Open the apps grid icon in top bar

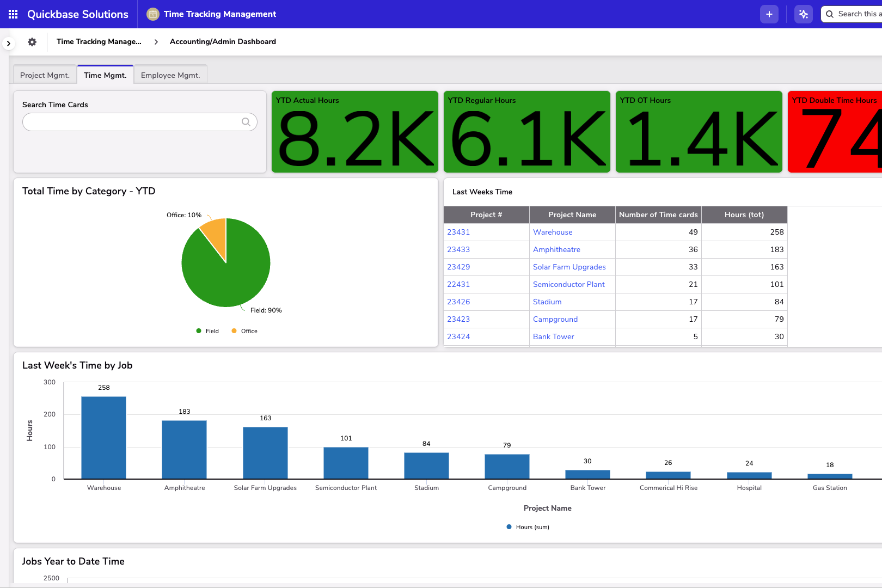[13, 14]
